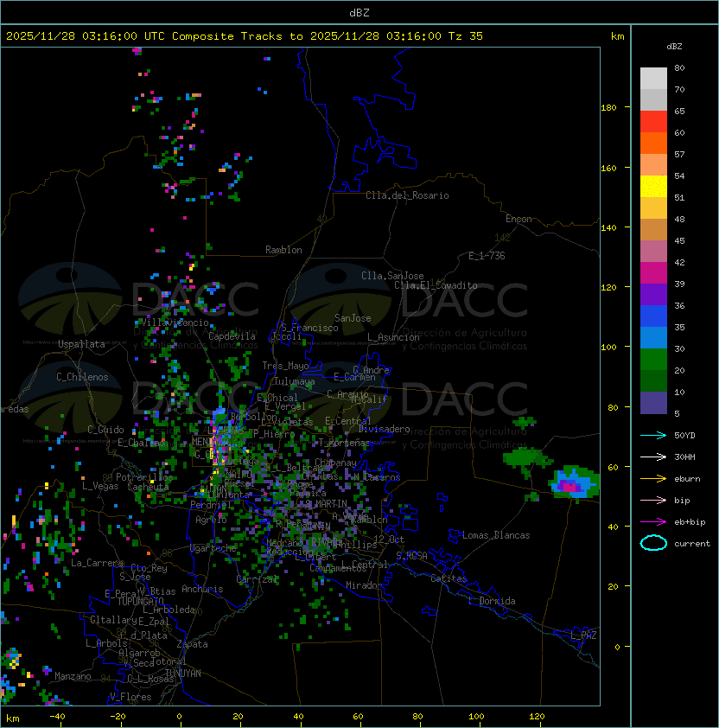Pick the purple 36-39 dBZ swatch
This screenshot has height=728, width=719.
pyautogui.click(x=653, y=294)
